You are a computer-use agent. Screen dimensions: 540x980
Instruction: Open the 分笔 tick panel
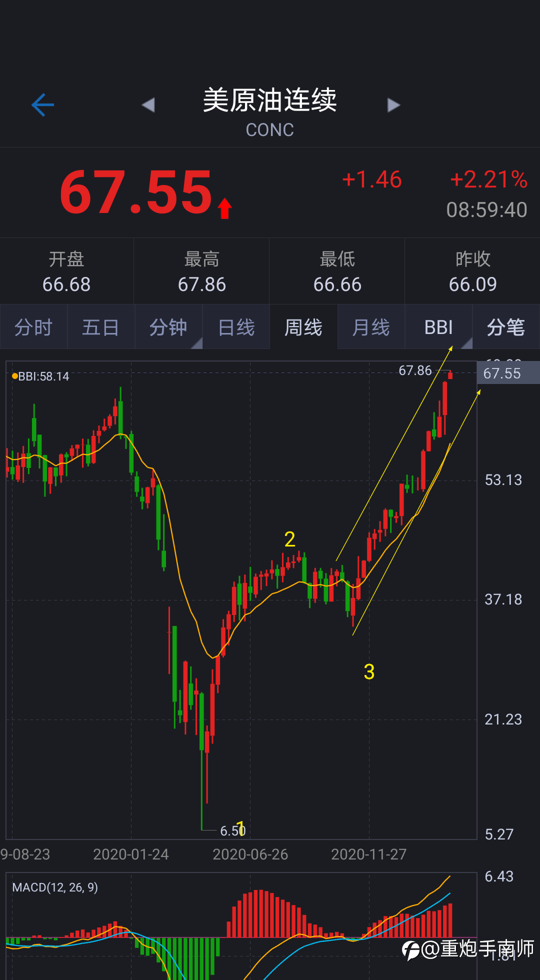(506, 327)
